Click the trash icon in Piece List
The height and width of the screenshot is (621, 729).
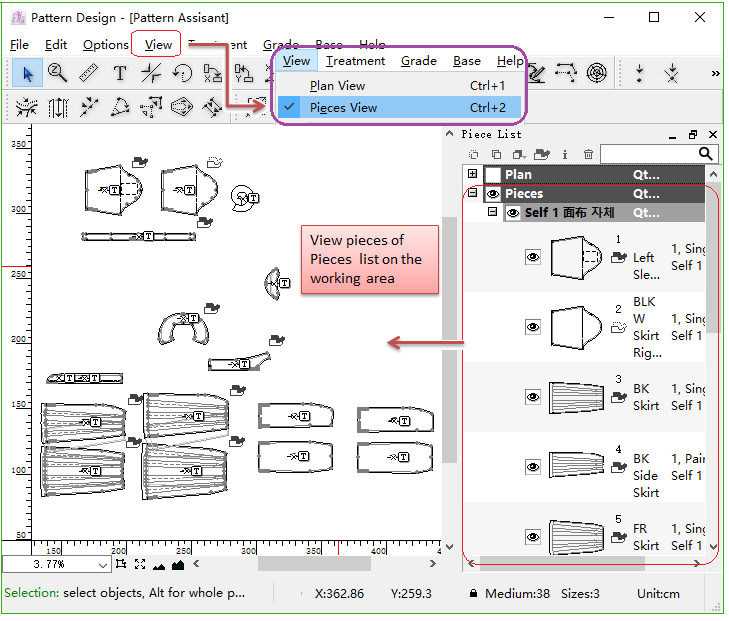click(588, 154)
